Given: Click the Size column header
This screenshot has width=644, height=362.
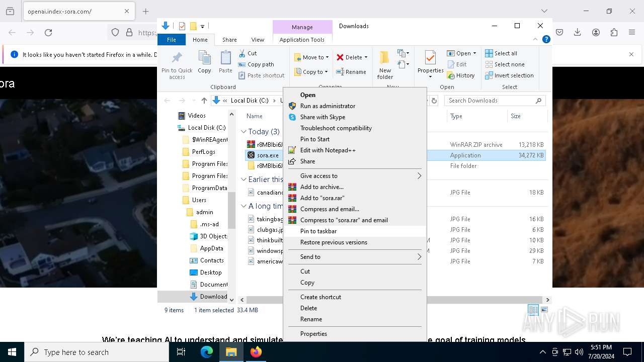Looking at the screenshot, I should point(526,116).
